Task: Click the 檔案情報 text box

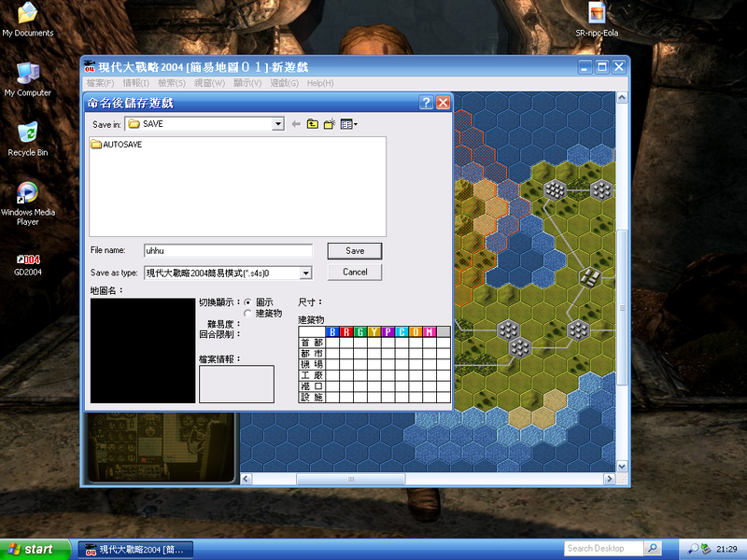Action: pos(236,384)
